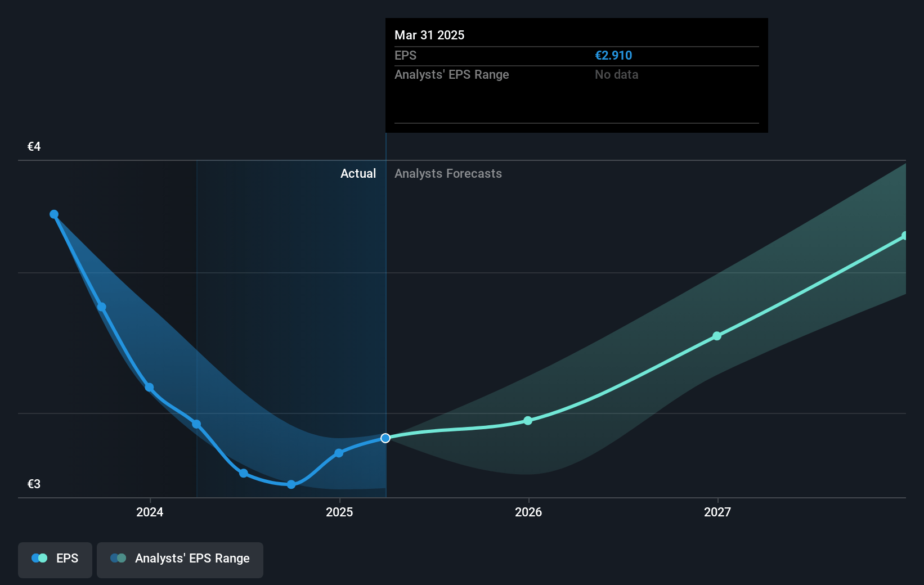
Task: Toggle the Analysts' EPS Range legend
Action: pos(180,560)
